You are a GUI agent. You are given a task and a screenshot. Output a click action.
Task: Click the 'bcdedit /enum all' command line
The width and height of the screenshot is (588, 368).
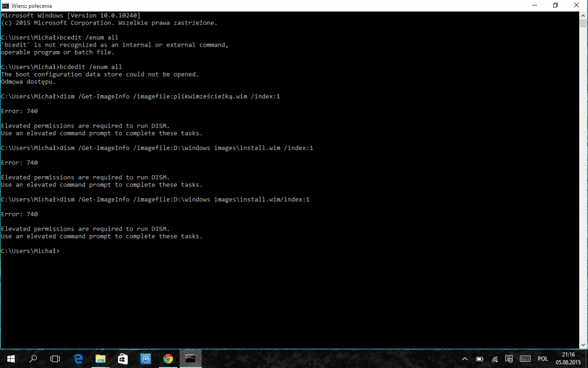click(62, 67)
